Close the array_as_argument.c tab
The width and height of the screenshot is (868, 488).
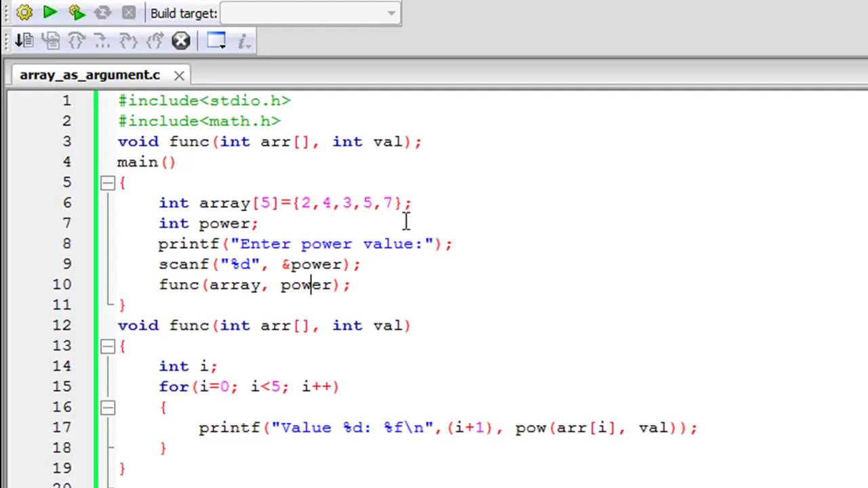coord(179,75)
